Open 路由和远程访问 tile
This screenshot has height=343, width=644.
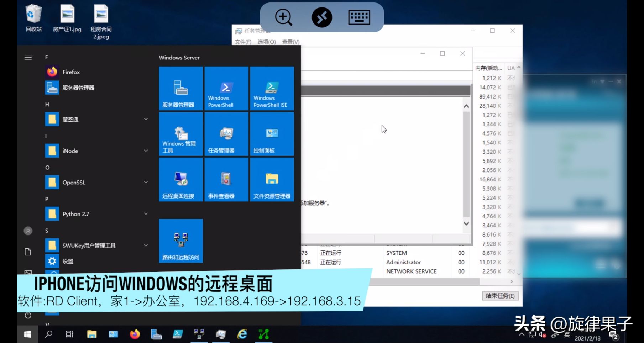[181, 241]
